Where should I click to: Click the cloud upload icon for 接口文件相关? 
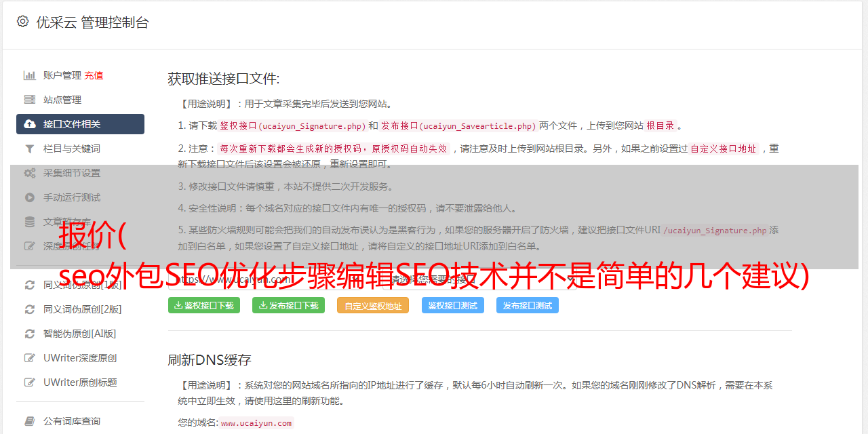point(30,124)
